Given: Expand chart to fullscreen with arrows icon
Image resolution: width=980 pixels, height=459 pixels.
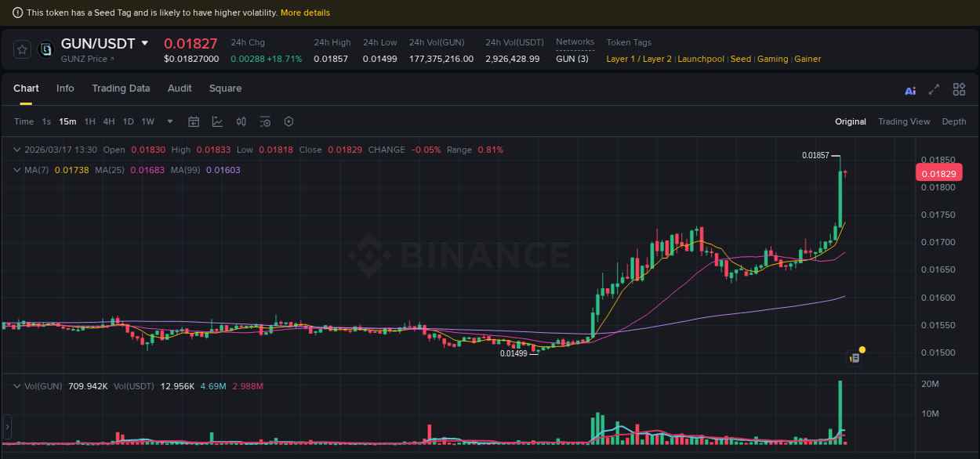Looking at the screenshot, I should (x=934, y=90).
